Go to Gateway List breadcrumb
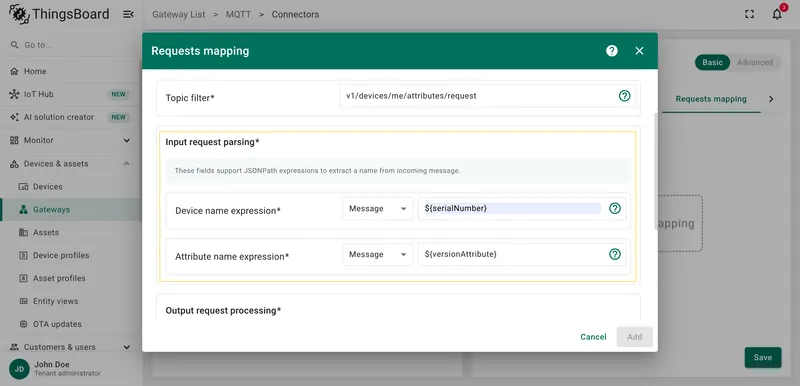 pyautogui.click(x=179, y=14)
